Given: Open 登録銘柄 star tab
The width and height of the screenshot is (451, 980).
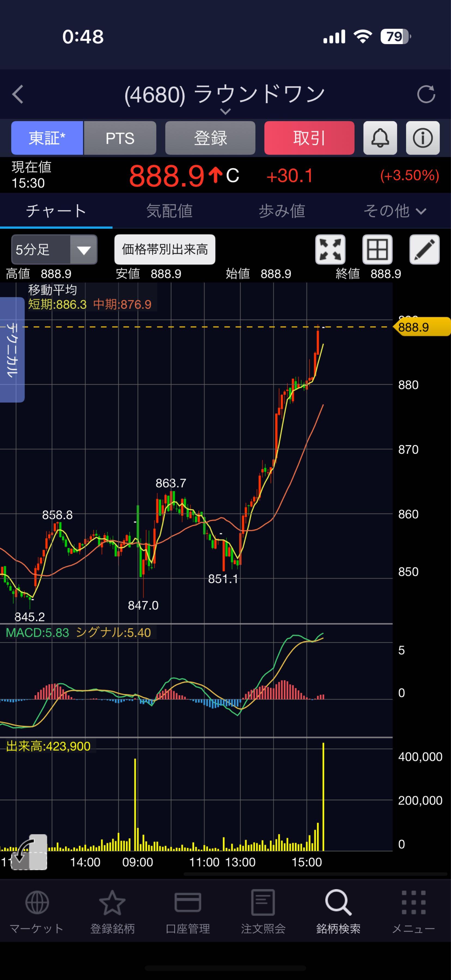Looking at the screenshot, I should [x=112, y=912].
